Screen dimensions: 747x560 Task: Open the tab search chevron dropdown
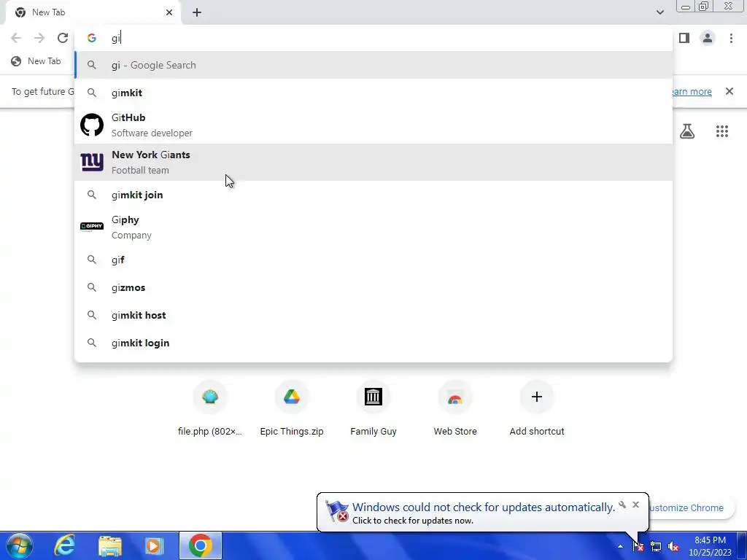click(659, 12)
